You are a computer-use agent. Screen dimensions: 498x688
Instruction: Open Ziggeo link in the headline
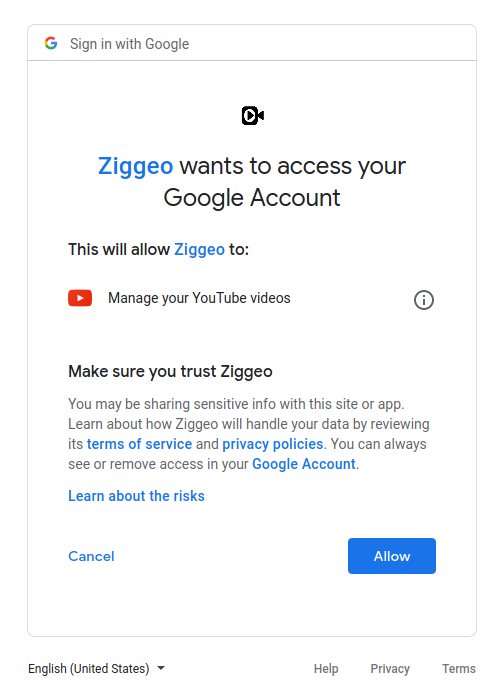tap(136, 166)
